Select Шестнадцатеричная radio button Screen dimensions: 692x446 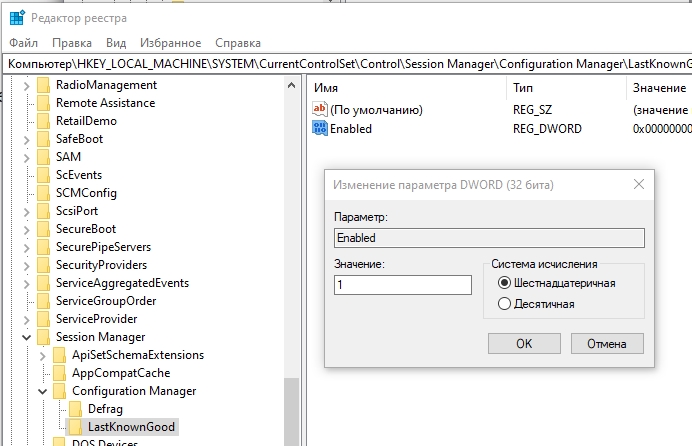click(x=504, y=283)
